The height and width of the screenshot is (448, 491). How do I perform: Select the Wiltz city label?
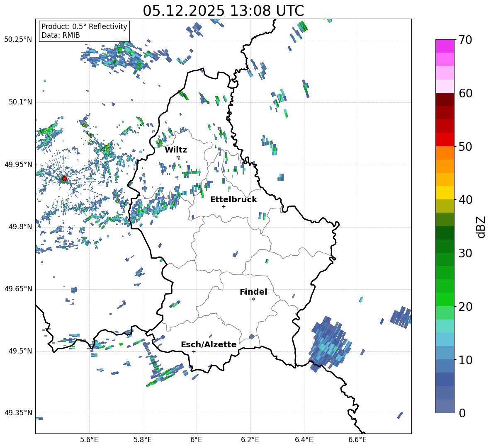pyautogui.click(x=176, y=150)
